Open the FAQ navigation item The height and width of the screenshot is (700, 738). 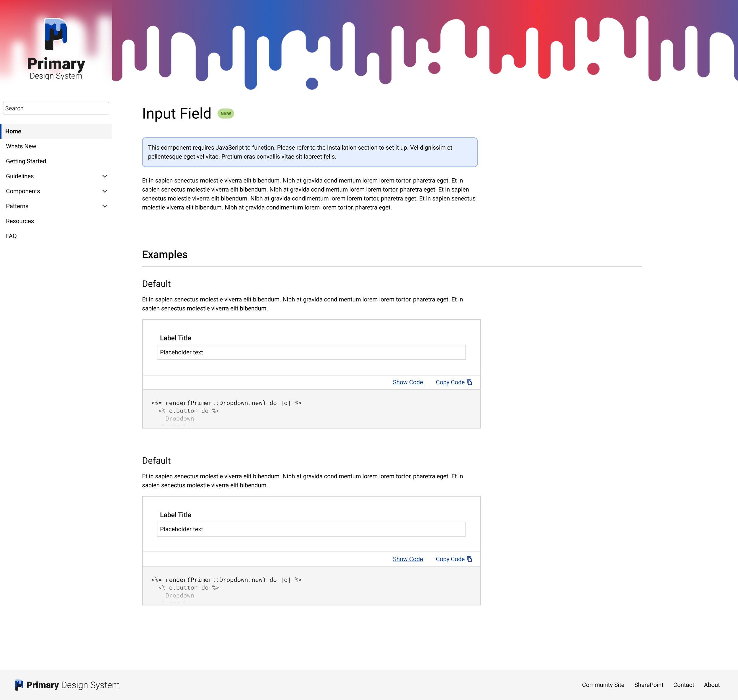(x=11, y=236)
